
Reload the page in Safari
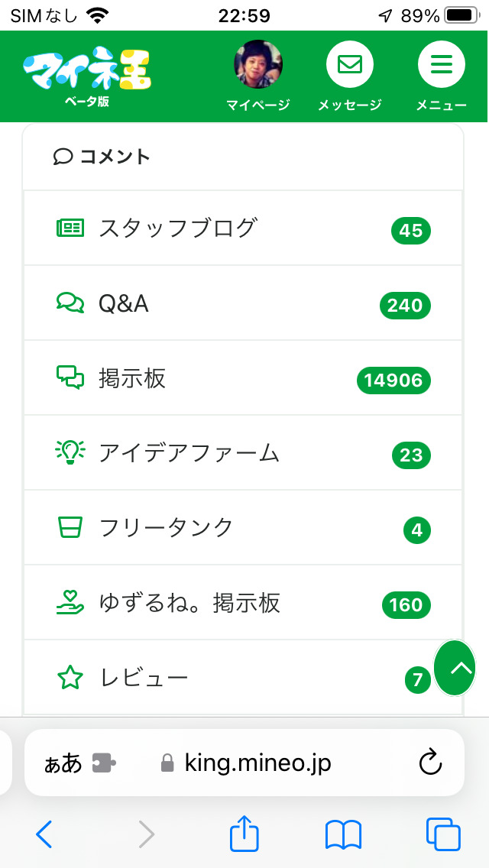tap(431, 763)
